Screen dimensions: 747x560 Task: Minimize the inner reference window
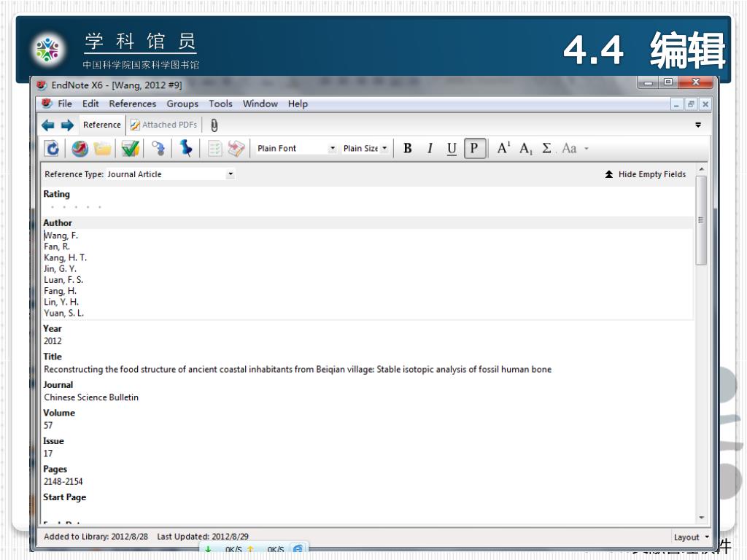point(676,104)
